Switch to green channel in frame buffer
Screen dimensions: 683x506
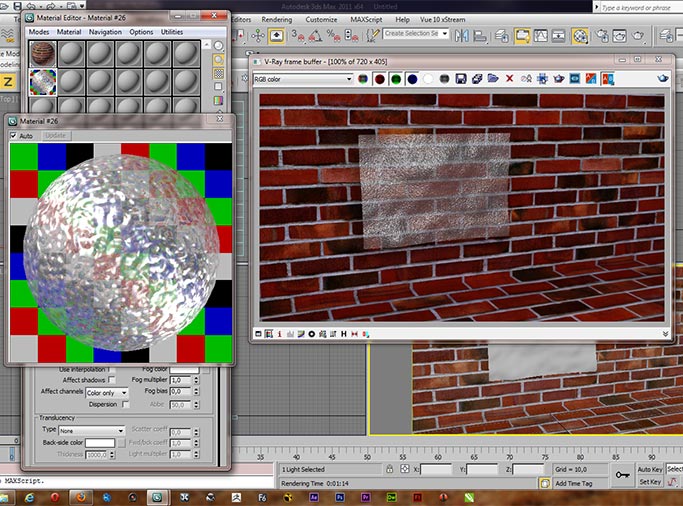click(x=396, y=79)
